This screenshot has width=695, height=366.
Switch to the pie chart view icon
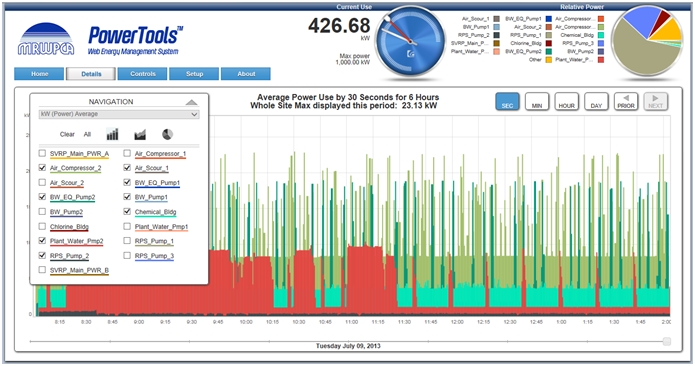(x=168, y=134)
